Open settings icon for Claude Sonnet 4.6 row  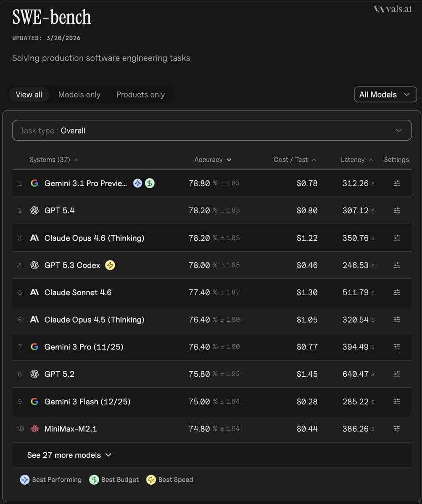pos(396,292)
